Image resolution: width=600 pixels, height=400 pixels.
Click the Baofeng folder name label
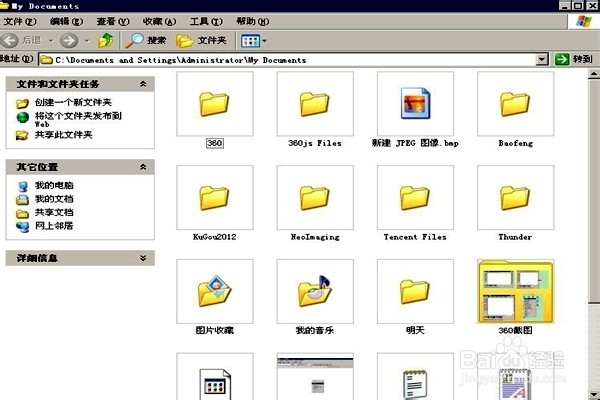click(515, 143)
